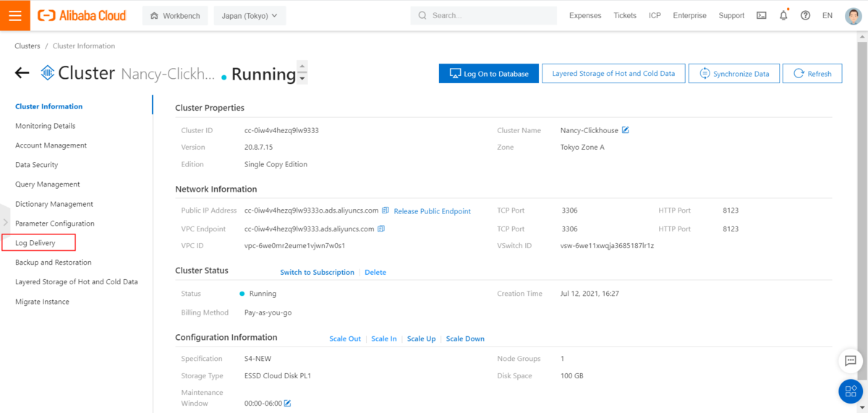The image size is (868, 413).
Task: Open Dictionary Management in sidebar
Action: [54, 204]
